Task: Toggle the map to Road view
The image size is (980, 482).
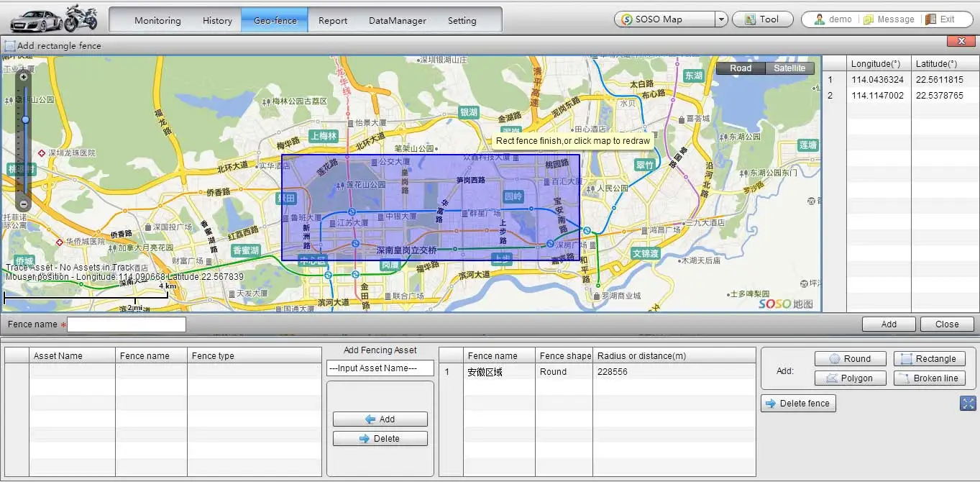Action: point(740,68)
